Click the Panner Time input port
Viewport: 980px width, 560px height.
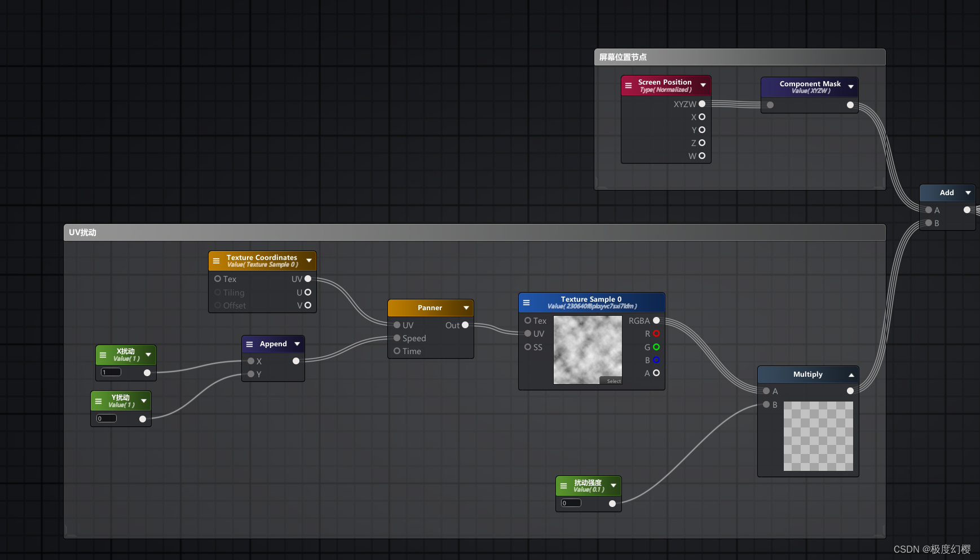pyautogui.click(x=397, y=351)
